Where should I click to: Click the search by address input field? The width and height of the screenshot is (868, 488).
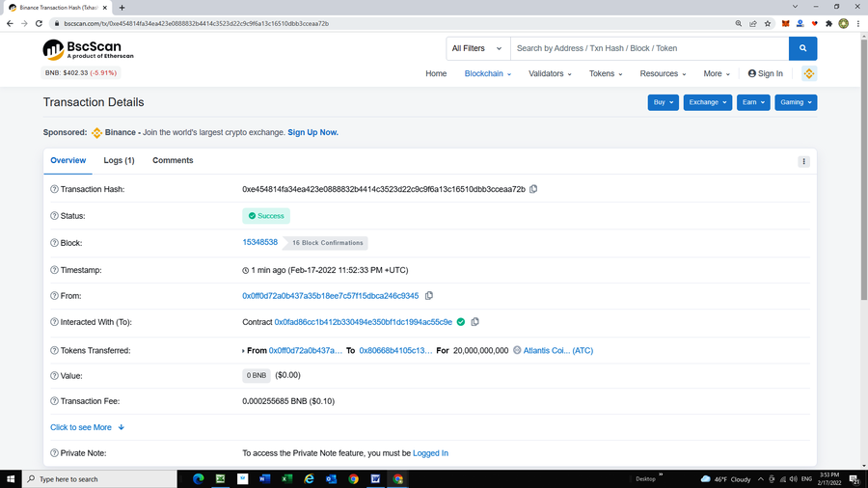[x=648, y=48]
